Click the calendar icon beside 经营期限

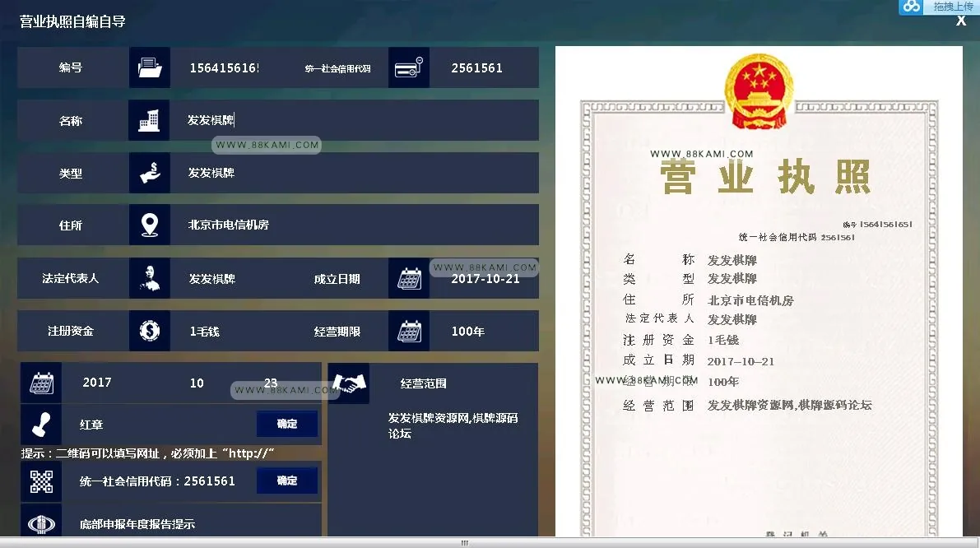point(409,331)
